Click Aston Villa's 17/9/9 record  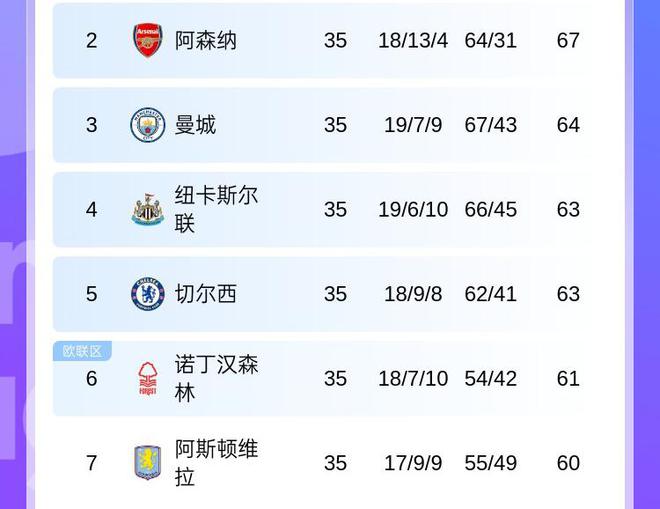tap(413, 463)
